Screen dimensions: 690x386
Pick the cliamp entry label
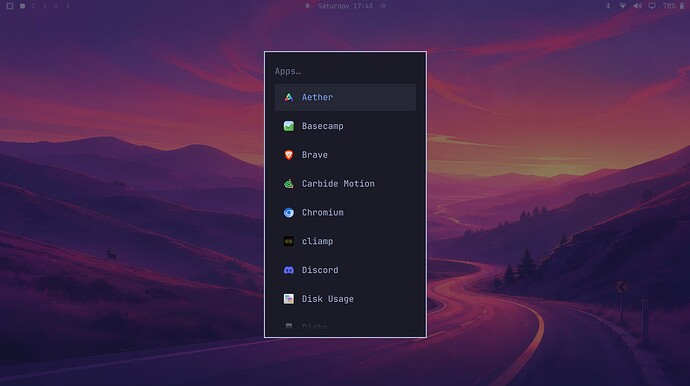(x=317, y=242)
